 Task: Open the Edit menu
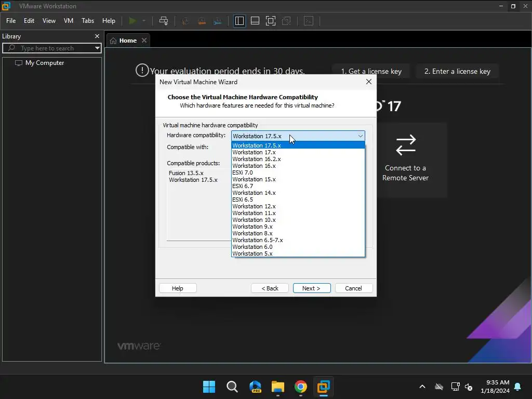click(x=29, y=21)
